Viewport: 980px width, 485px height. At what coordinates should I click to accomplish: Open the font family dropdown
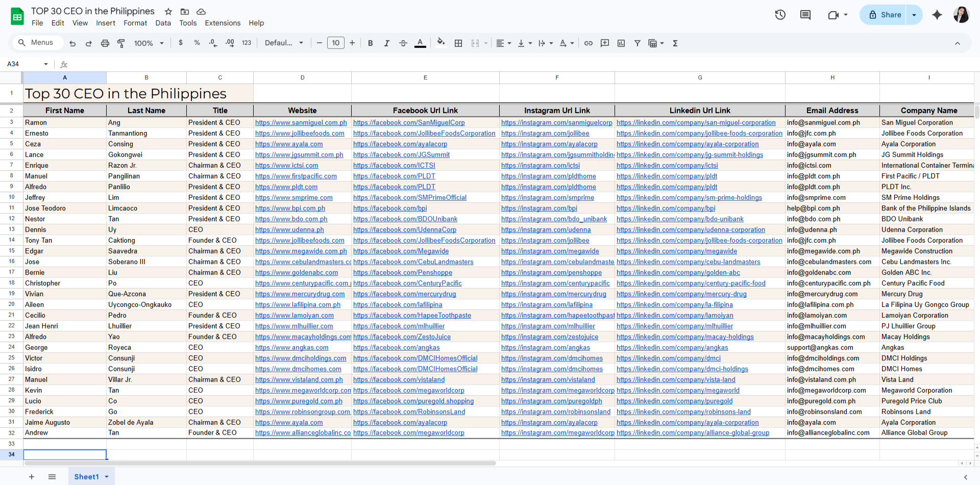[284, 43]
